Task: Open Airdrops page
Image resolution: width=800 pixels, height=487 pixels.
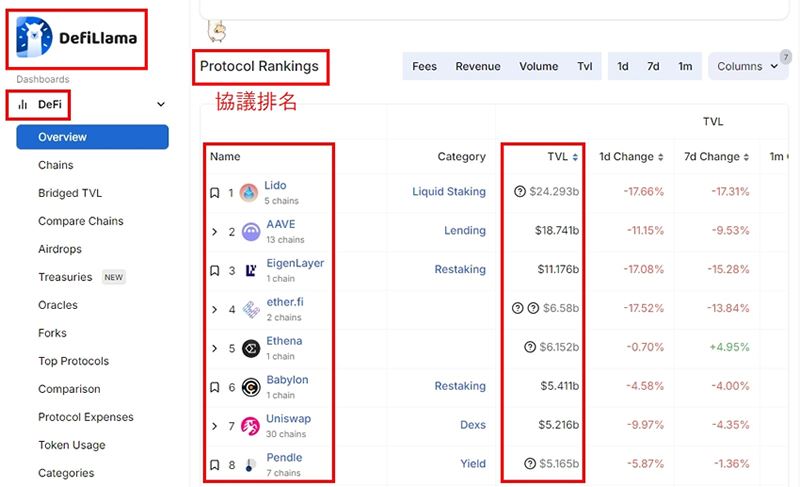Action: [x=60, y=249]
